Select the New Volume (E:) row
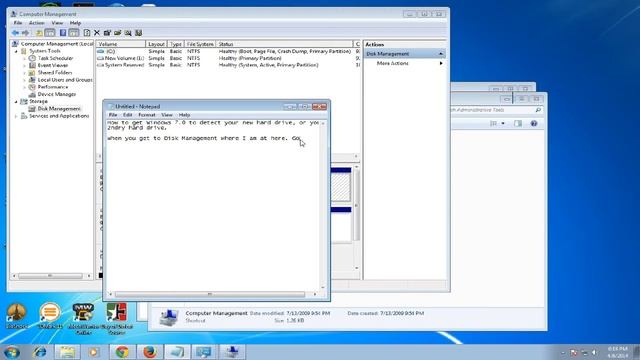640x360 pixels. click(229, 58)
